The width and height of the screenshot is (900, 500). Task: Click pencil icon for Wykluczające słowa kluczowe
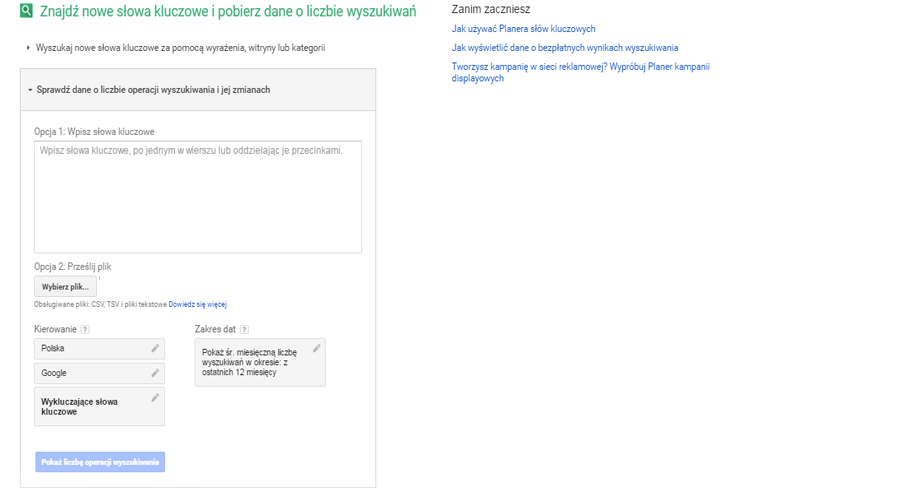pos(155,398)
